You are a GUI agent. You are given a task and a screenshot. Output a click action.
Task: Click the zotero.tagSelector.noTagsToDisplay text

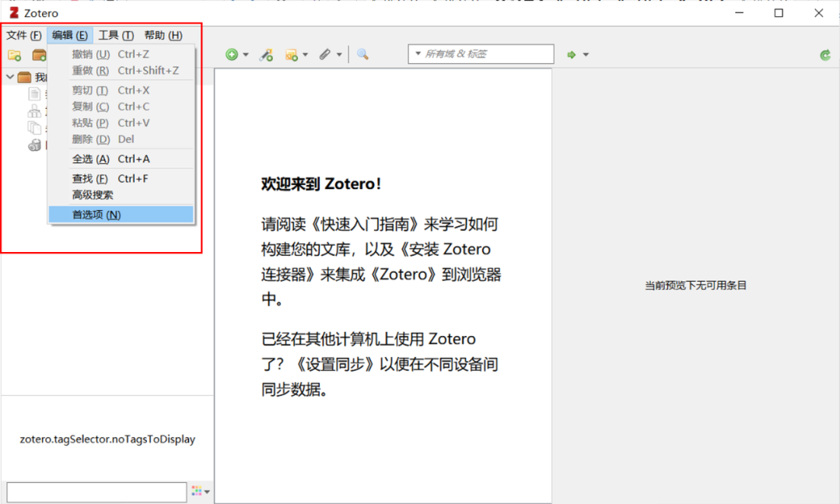click(x=107, y=439)
